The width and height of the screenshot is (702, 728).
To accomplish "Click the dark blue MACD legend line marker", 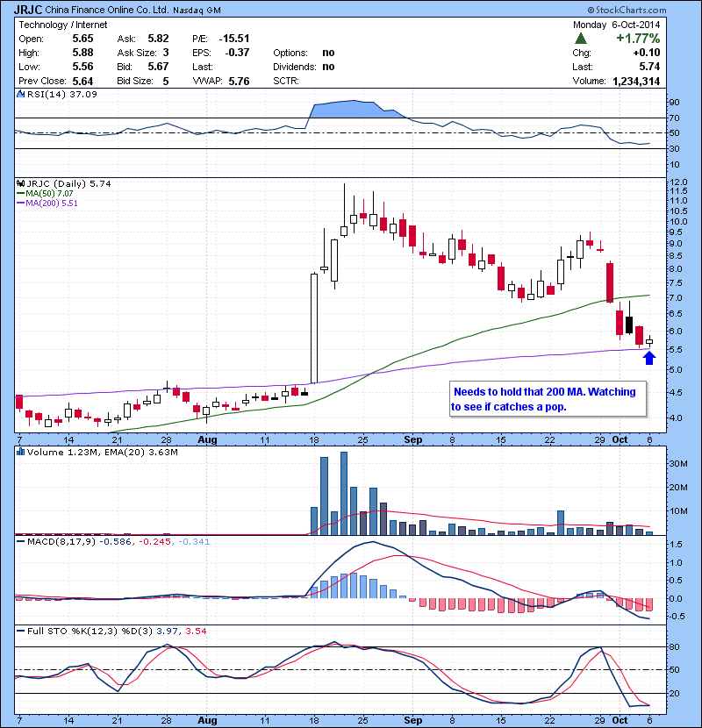I will (21, 541).
